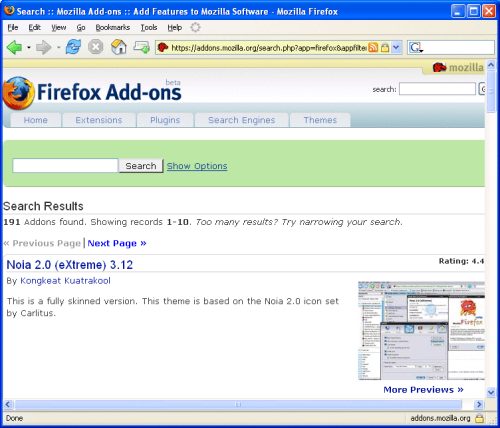Image resolution: width=500 pixels, height=428 pixels.
Task: Open the Forward button history dropdown
Action: click(59, 48)
